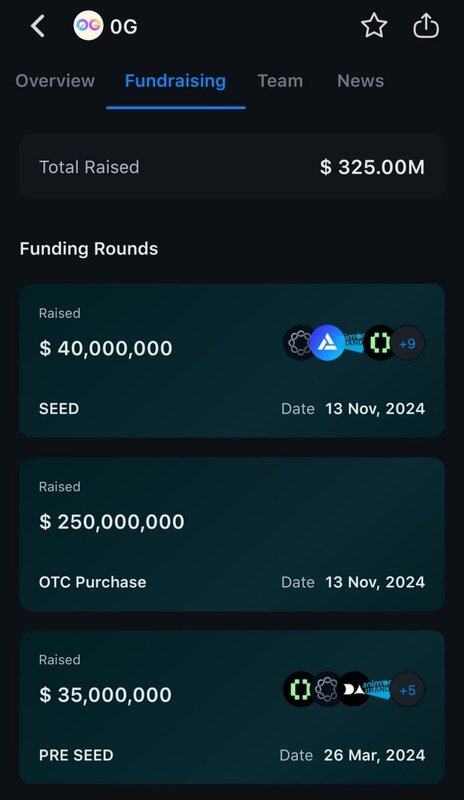This screenshot has height=800, width=464.
Task: Go to the News tab
Action: click(x=360, y=81)
